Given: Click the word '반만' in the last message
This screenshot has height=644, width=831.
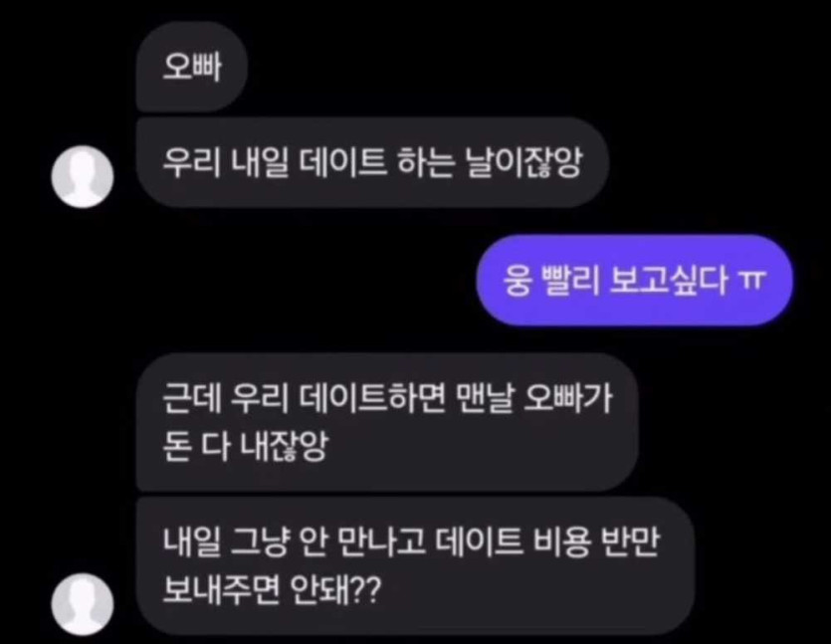Looking at the screenshot, I should [631, 541].
